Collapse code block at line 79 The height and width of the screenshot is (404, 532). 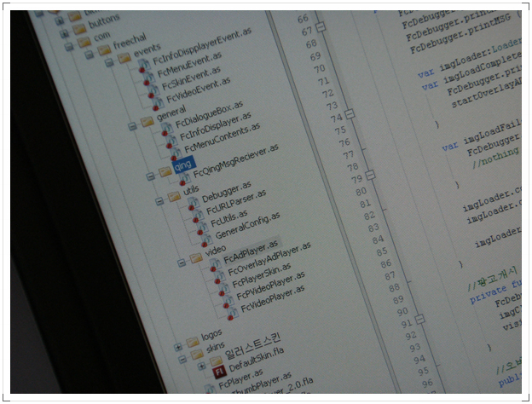pos(370,175)
